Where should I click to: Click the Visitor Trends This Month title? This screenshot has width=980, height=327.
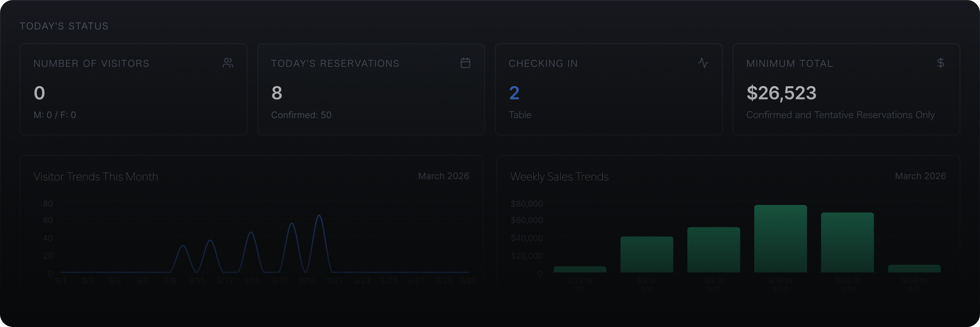[96, 177]
